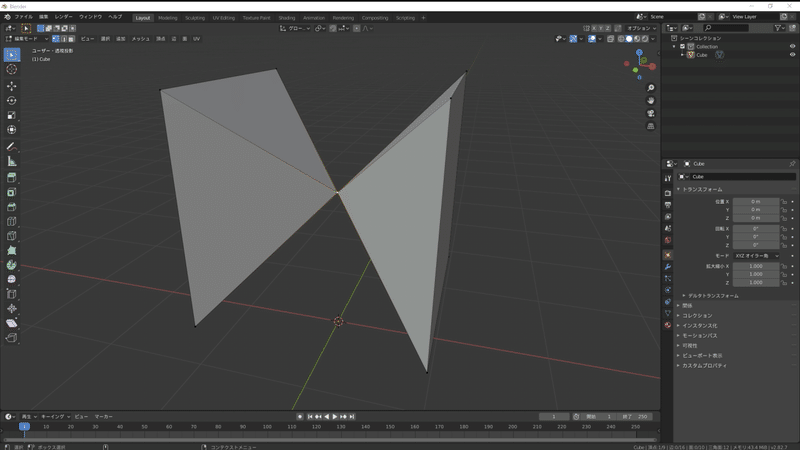The width and height of the screenshot is (800, 450).
Task: Open the edit mode dropdown
Action: (x=27, y=39)
